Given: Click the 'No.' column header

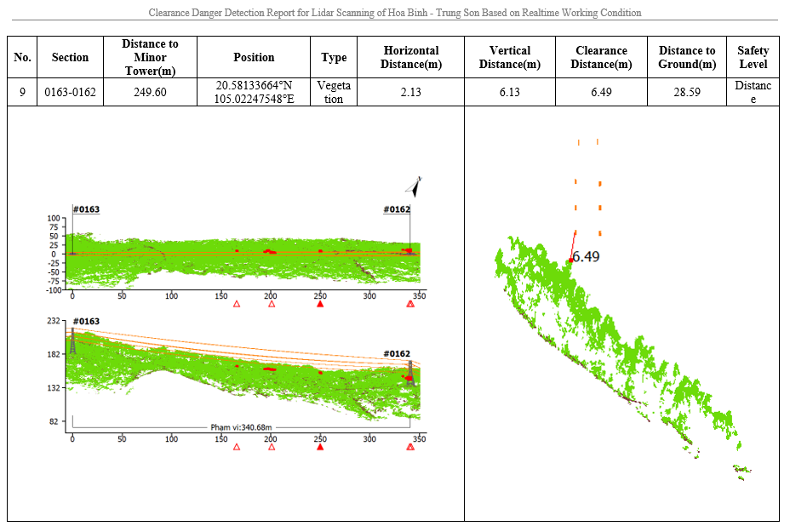Looking at the screenshot, I should click(x=22, y=57).
